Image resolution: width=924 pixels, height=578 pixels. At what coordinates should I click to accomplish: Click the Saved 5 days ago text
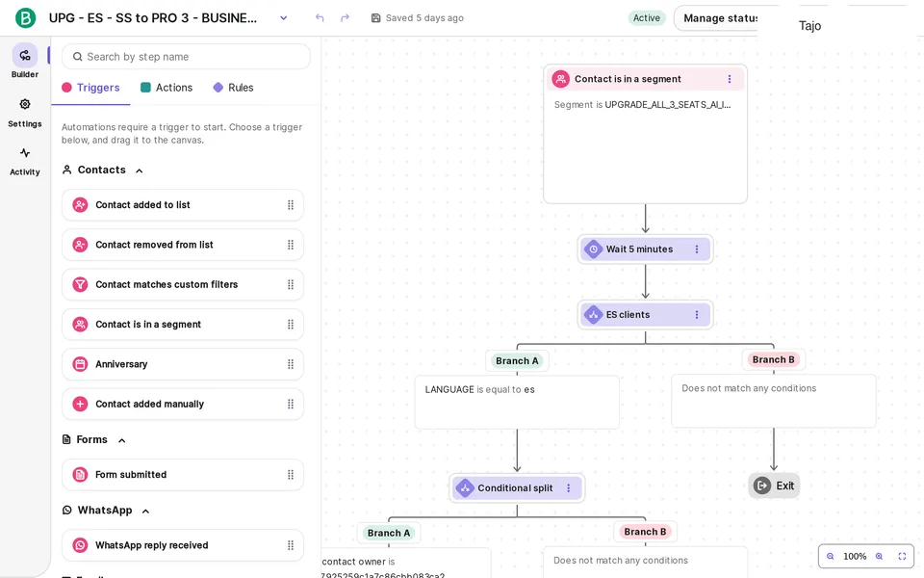(424, 18)
